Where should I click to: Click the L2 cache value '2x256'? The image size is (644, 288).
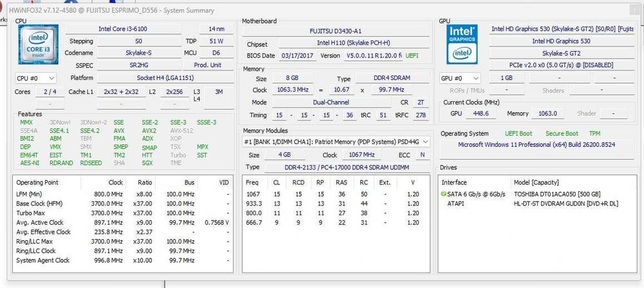[x=175, y=92]
